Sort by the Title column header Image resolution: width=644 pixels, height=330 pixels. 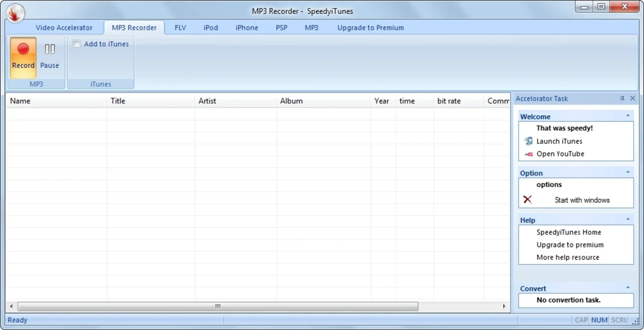pyautogui.click(x=151, y=101)
